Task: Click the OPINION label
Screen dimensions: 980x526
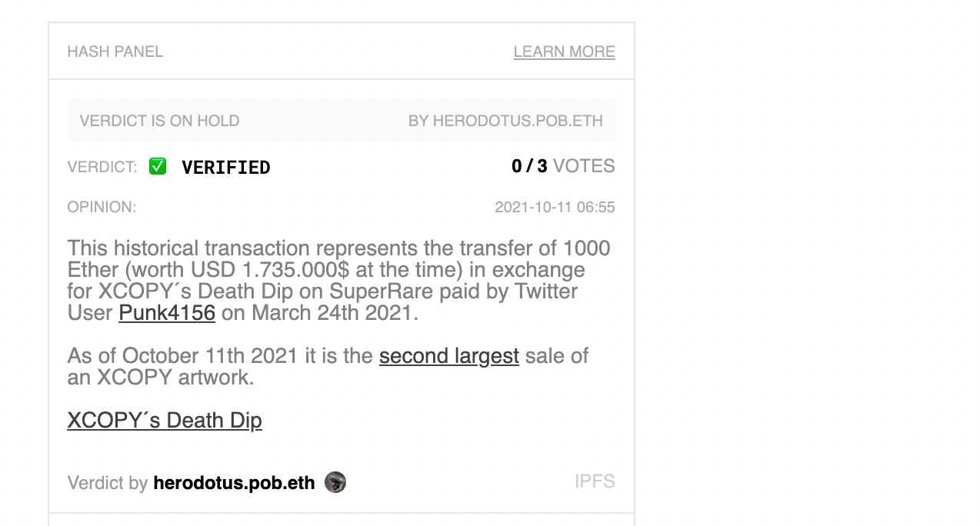Action: (x=102, y=207)
